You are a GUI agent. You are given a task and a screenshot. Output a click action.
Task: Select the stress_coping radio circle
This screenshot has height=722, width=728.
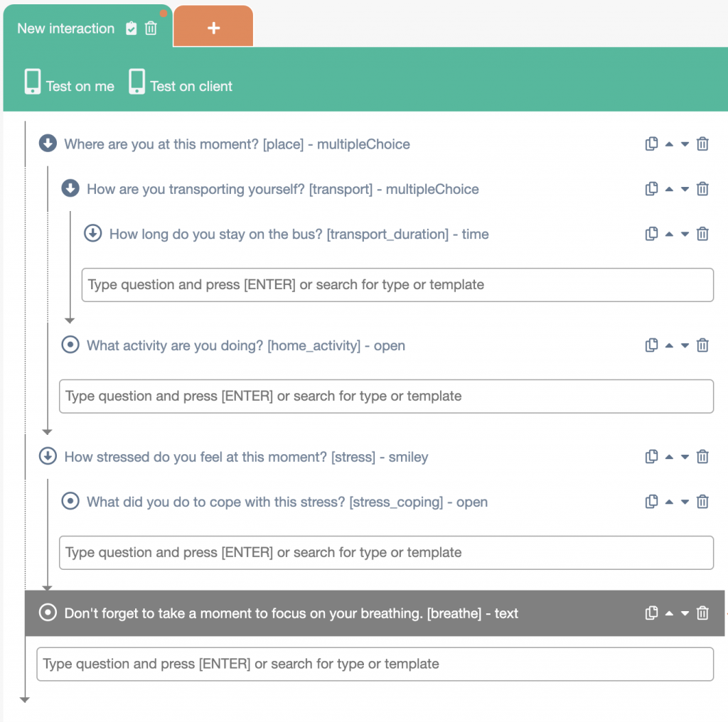70,501
